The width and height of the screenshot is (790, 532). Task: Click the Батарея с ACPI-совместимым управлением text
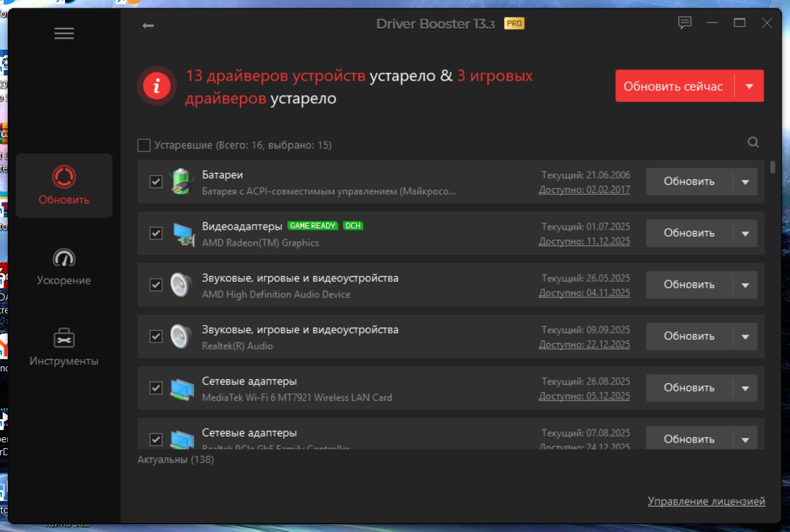click(x=330, y=191)
